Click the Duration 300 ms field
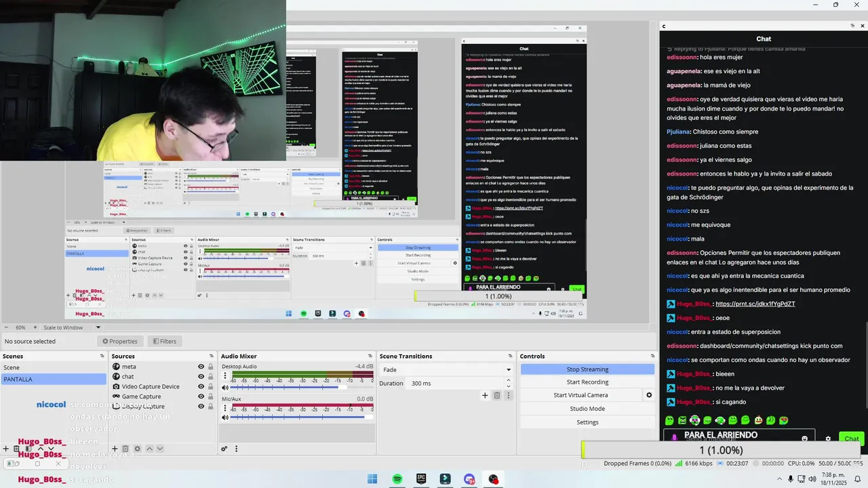Image resolution: width=868 pixels, height=488 pixels. (458, 383)
